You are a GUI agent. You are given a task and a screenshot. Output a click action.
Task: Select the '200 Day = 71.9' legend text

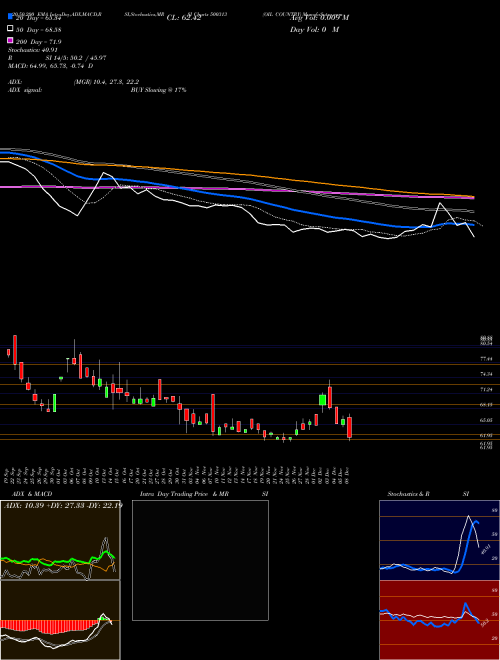pos(39,42)
